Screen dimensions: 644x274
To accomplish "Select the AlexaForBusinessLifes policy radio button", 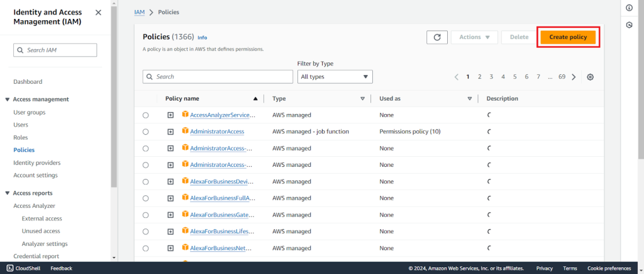I will point(146,232).
